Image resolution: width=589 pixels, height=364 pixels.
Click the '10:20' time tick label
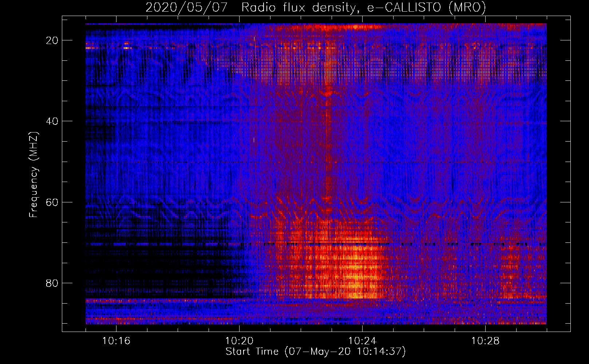(x=239, y=341)
